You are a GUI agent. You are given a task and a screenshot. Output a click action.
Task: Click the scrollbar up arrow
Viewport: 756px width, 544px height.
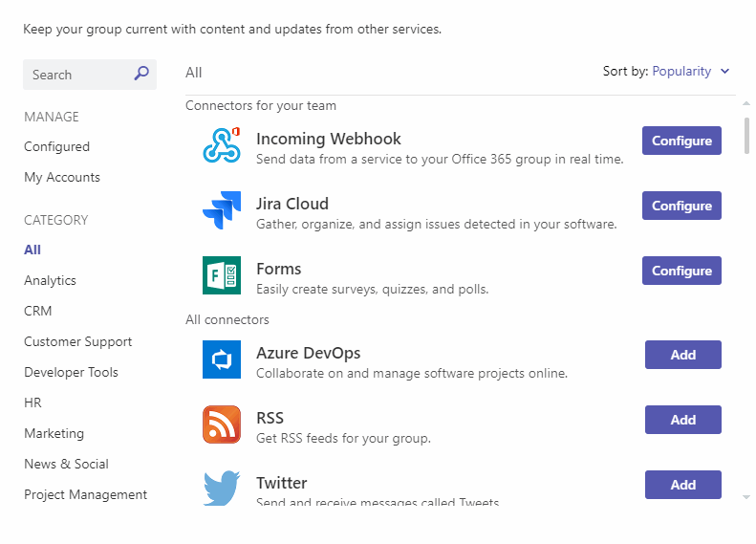(x=746, y=103)
